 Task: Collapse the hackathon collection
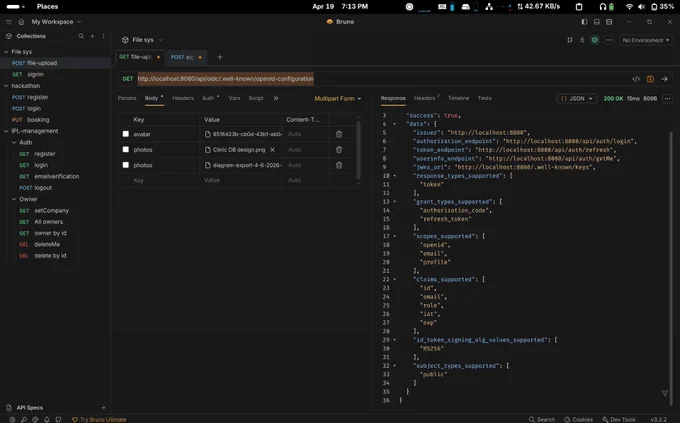(7, 86)
